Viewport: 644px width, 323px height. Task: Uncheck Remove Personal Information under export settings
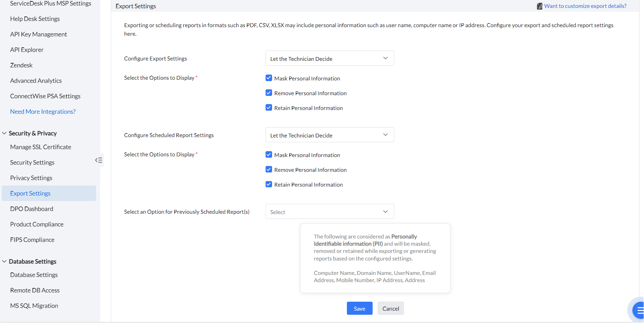coord(269,93)
